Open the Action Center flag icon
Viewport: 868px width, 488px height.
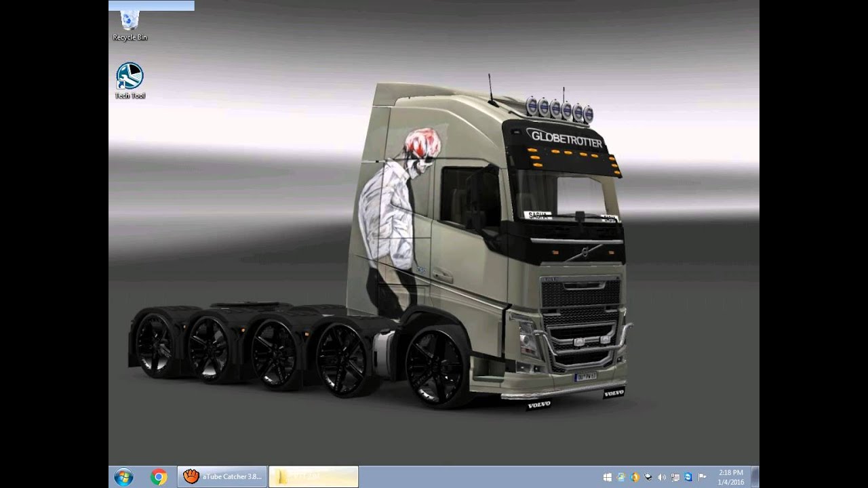[702, 477]
